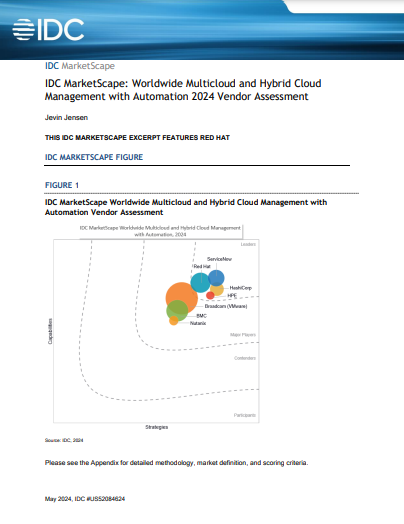Click the Capabilities axis label
The image size is (404, 524).
coord(50,331)
